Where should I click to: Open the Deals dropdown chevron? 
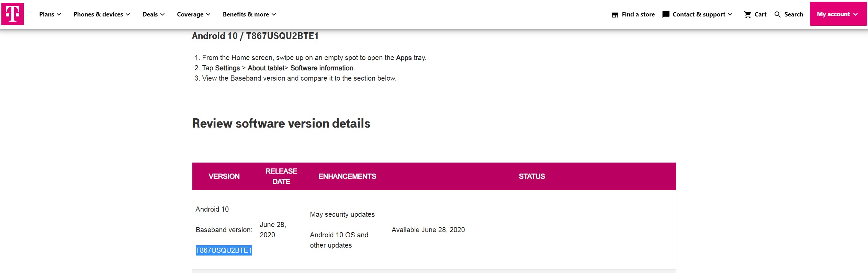(x=162, y=14)
